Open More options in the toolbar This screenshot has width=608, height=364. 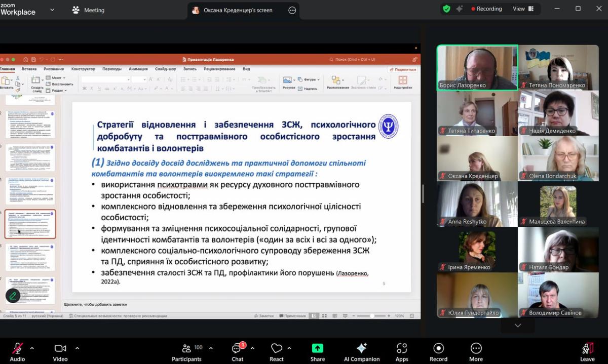pyautogui.click(x=476, y=348)
